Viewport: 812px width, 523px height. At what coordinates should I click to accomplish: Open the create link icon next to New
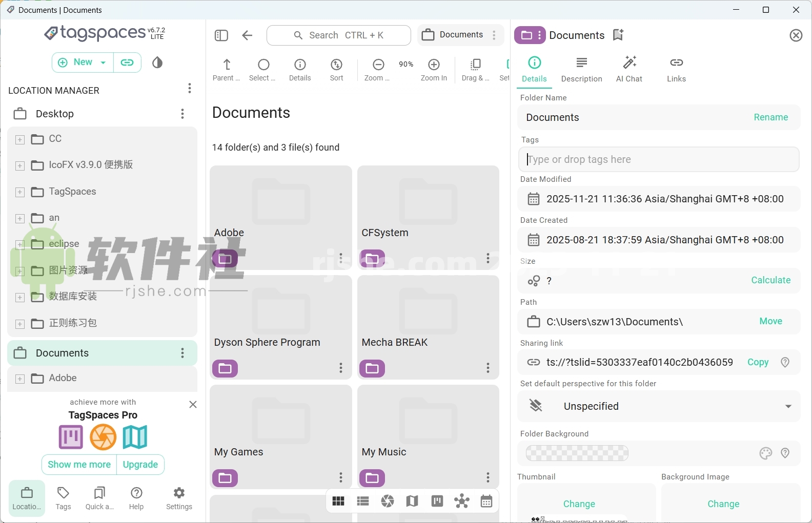(127, 62)
